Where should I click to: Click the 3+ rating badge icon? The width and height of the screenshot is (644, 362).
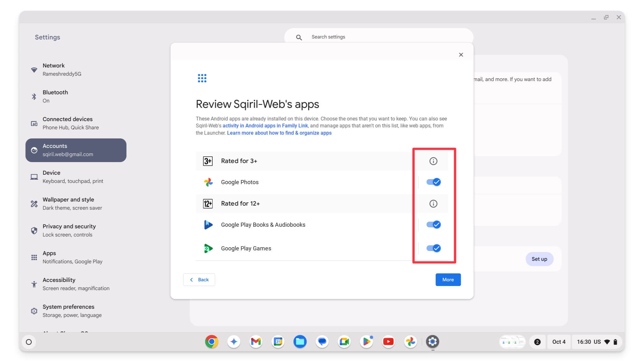pos(208,161)
